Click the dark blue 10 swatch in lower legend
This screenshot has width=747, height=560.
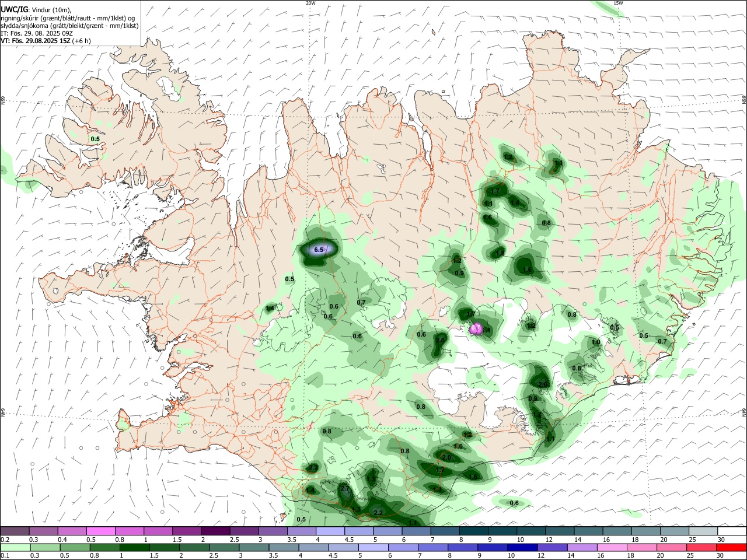pyautogui.click(x=522, y=548)
